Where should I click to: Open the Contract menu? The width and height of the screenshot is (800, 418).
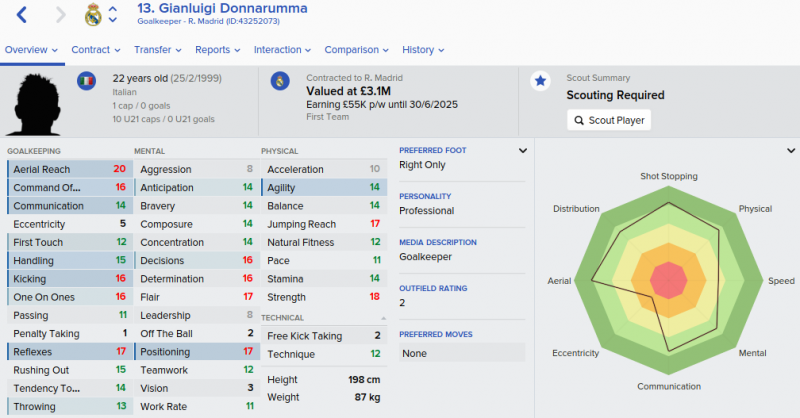(96, 50)
